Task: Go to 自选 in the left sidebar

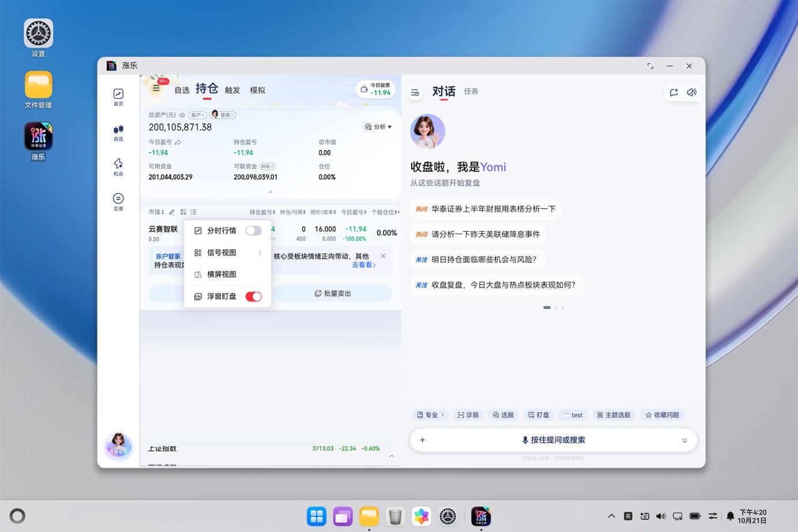Action: pyautogui.click(x=118, y=133)
